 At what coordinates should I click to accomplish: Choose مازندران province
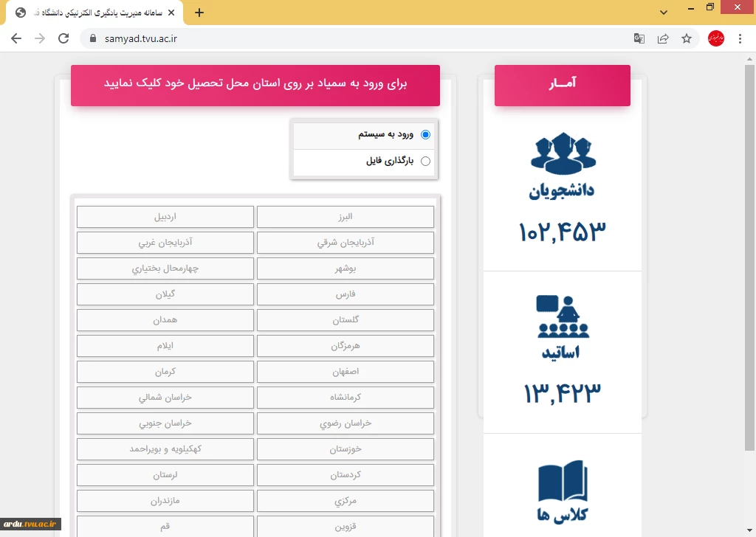(165, 500)
